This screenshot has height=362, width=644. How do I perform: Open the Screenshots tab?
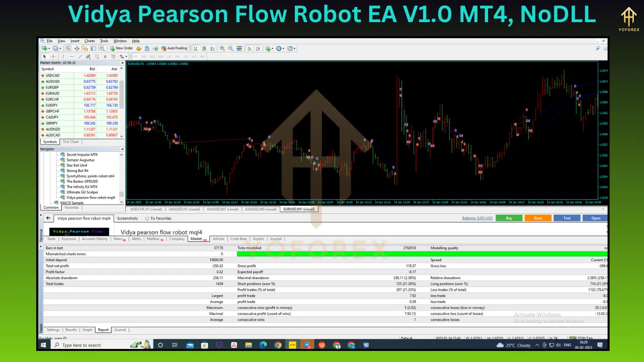click(x=127, y=218)
